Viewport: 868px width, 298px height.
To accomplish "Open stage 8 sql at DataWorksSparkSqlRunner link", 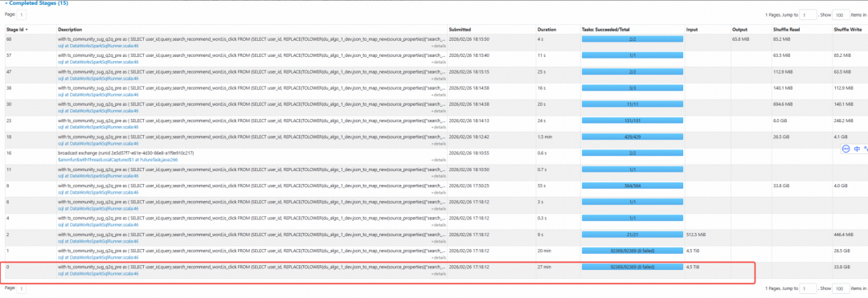I will click(98, 192).
